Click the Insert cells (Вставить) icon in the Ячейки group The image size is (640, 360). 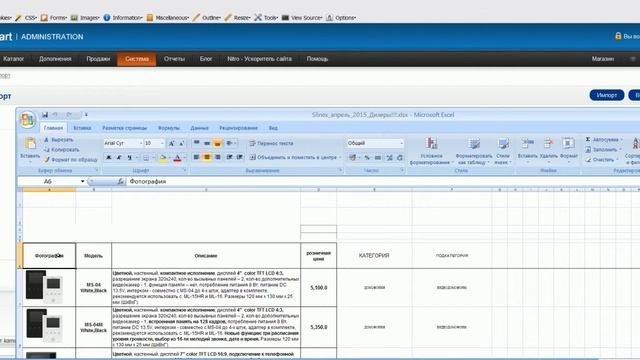[527, 143]
